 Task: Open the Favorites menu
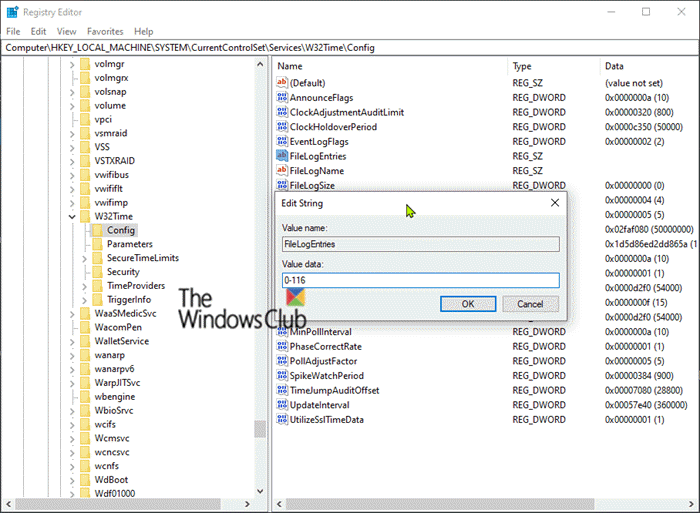105,31
